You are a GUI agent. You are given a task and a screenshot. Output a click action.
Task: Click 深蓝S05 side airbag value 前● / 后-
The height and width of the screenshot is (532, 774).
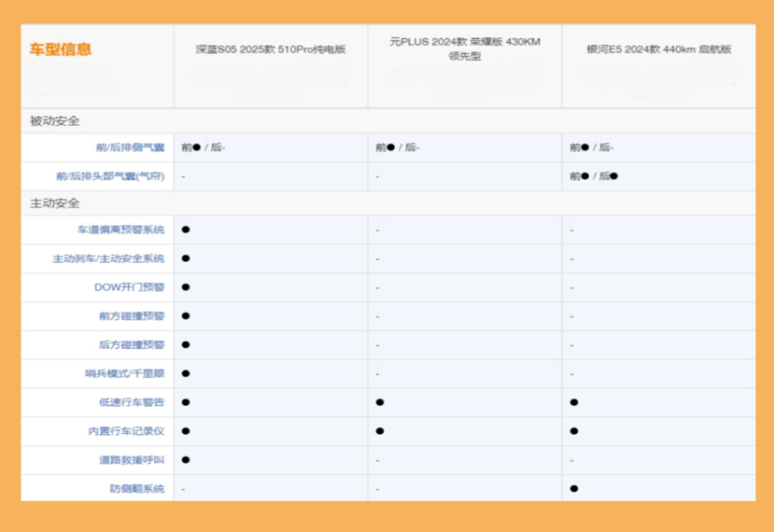(x=204, y=147)
